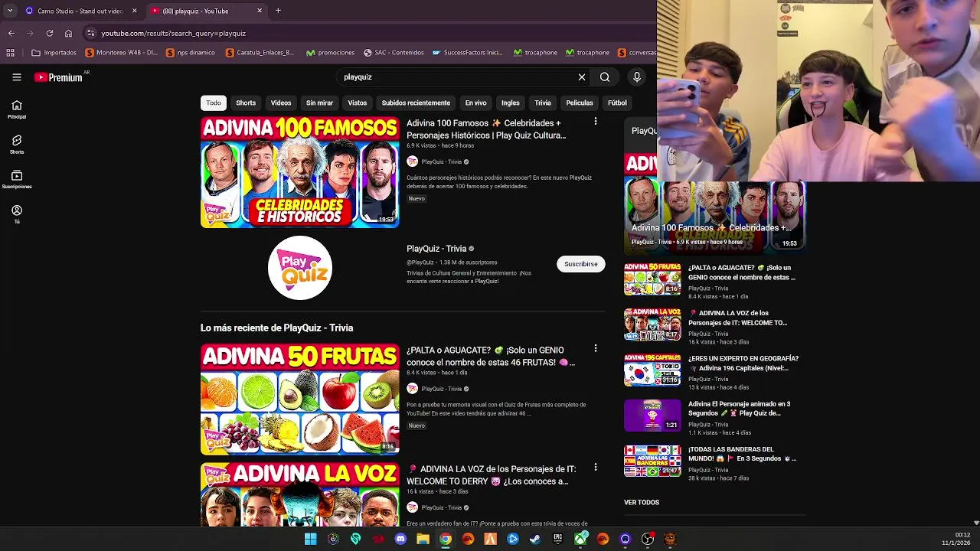This screenshot has width=980, height=551.
Task: Select the Vistos filter chip
Action: click(358, 103)
